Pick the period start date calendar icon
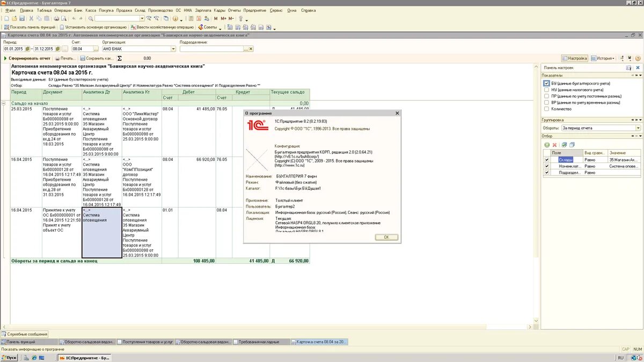644x362 pixels. click(x=27, y=49)
